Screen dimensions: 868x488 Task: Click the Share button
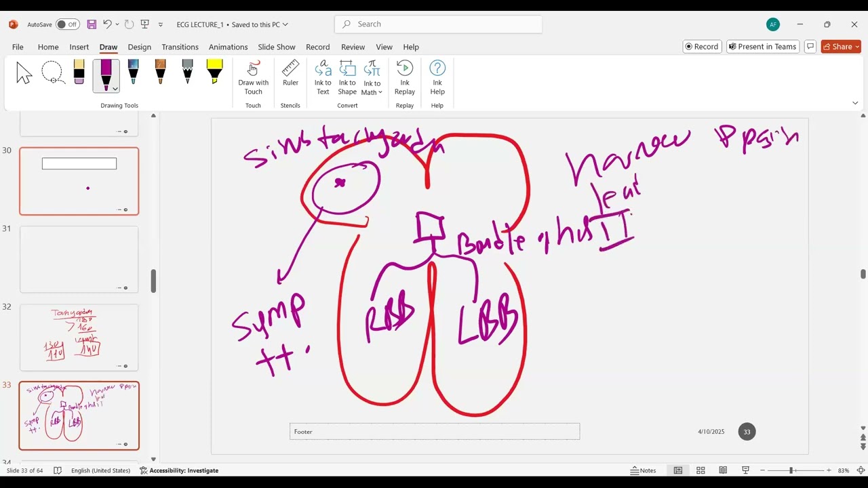tap(841, 47)
